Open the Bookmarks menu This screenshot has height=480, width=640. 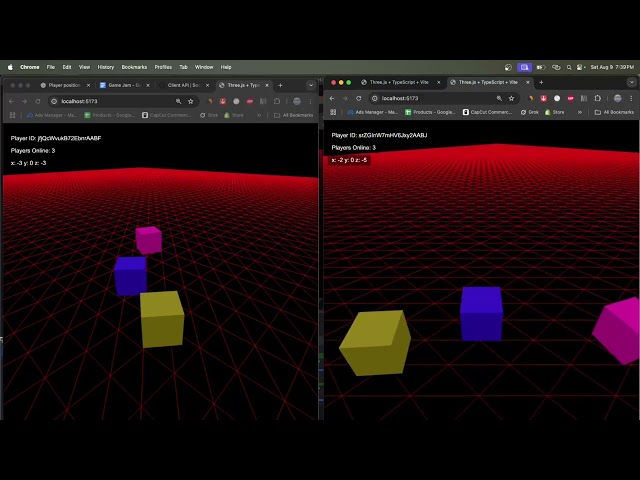click(134, 67)
